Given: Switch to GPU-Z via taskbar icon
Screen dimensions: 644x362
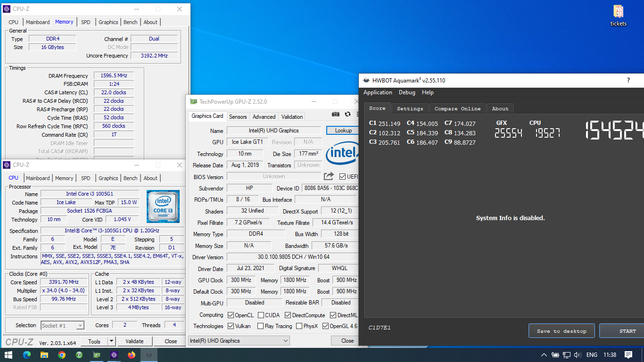Looking at the screenshot, I should [x=97, y=355].
